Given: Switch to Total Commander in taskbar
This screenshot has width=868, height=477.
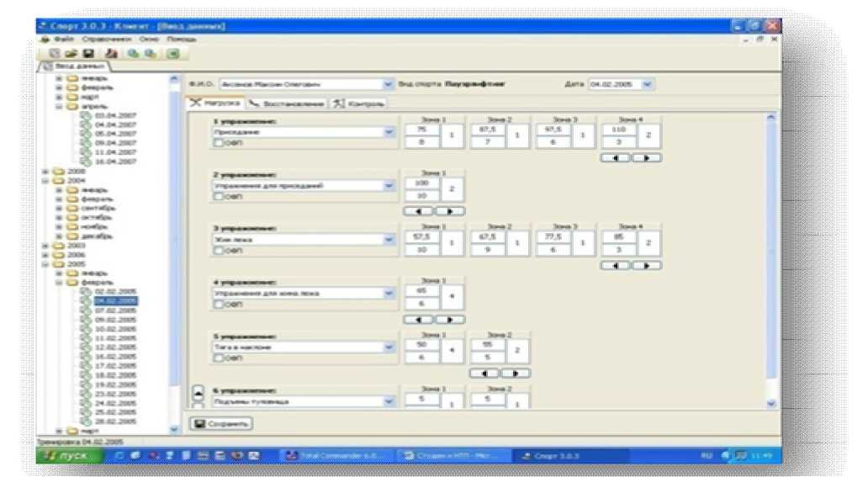Looking at the screenshot, I should [x=339, y=455].
